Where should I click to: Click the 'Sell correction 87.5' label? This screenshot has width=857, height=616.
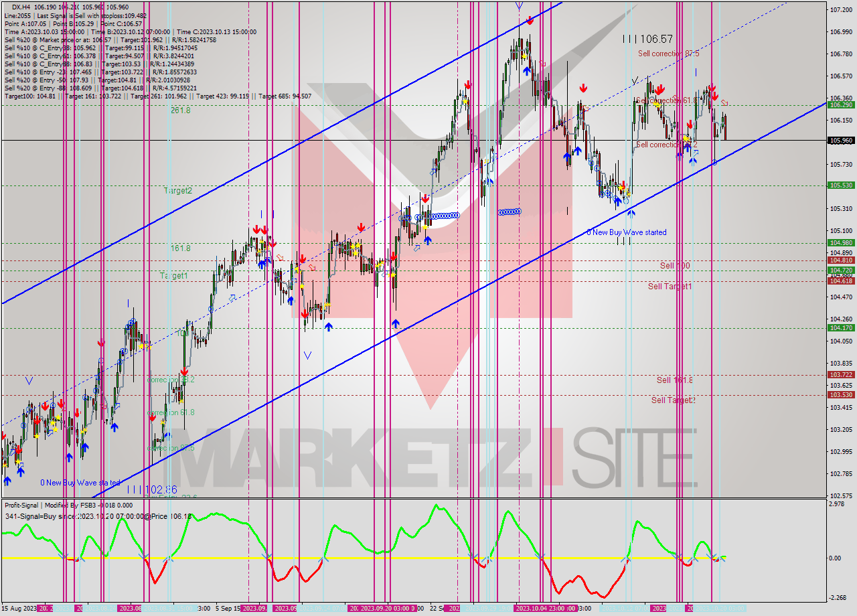click(669, 54)
